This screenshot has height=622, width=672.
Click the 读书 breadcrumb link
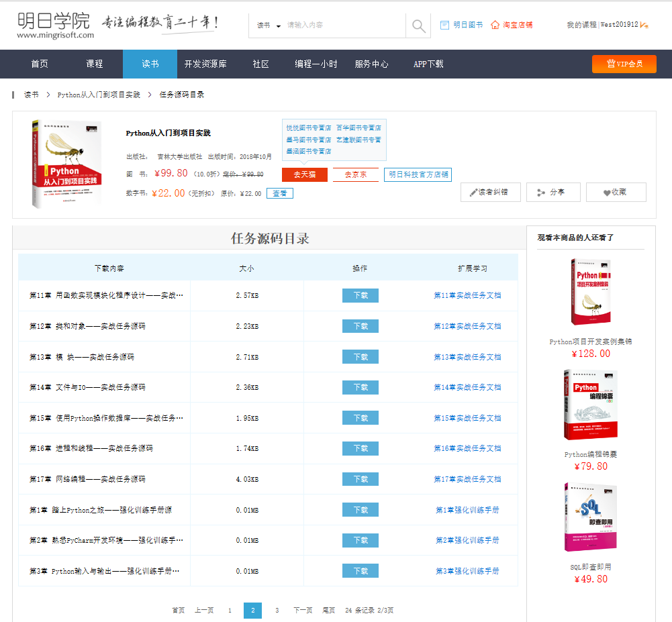click(x=32, y=95)
